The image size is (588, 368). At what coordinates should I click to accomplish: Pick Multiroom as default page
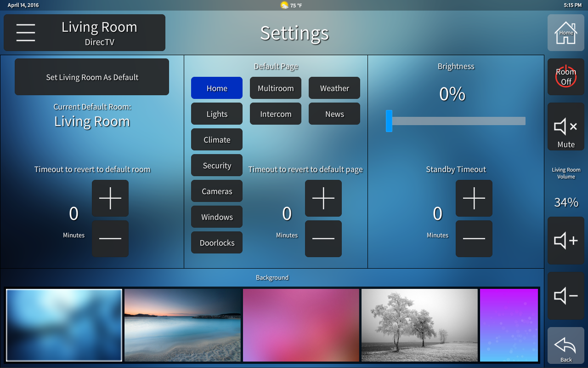pos(276,88)
